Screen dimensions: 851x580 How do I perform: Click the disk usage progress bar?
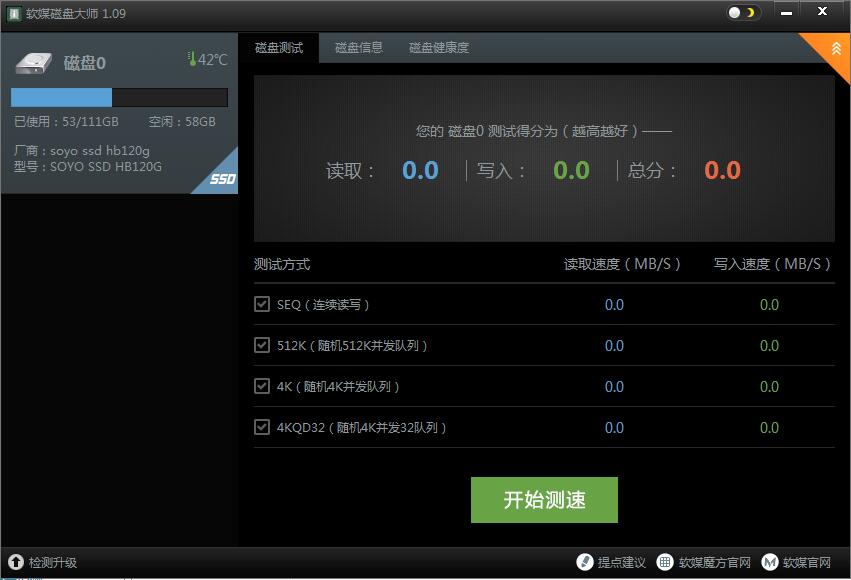click(x=118, y=97)
